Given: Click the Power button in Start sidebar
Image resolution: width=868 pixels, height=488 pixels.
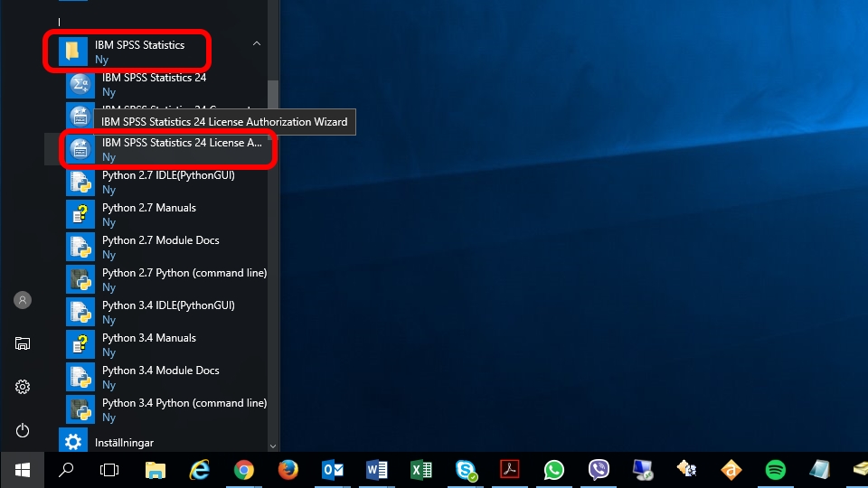Looking at the screenshot, I should (22, 430).
